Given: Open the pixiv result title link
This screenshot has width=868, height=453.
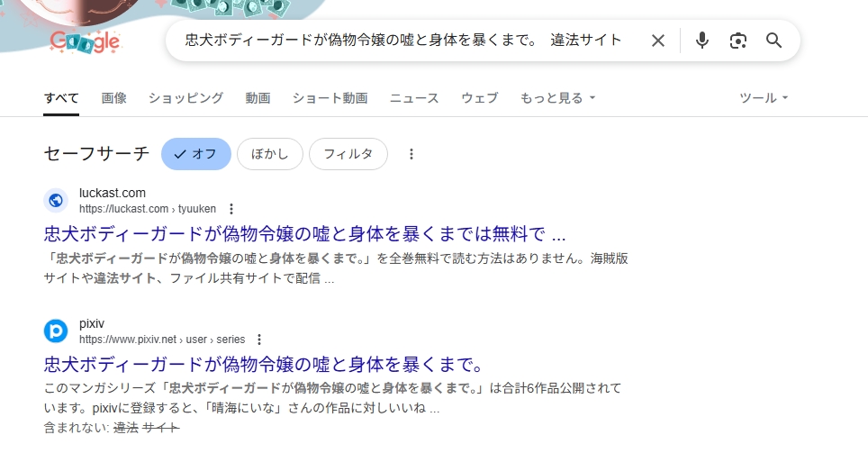Looking at the screenshot, I should click(264, 365).
